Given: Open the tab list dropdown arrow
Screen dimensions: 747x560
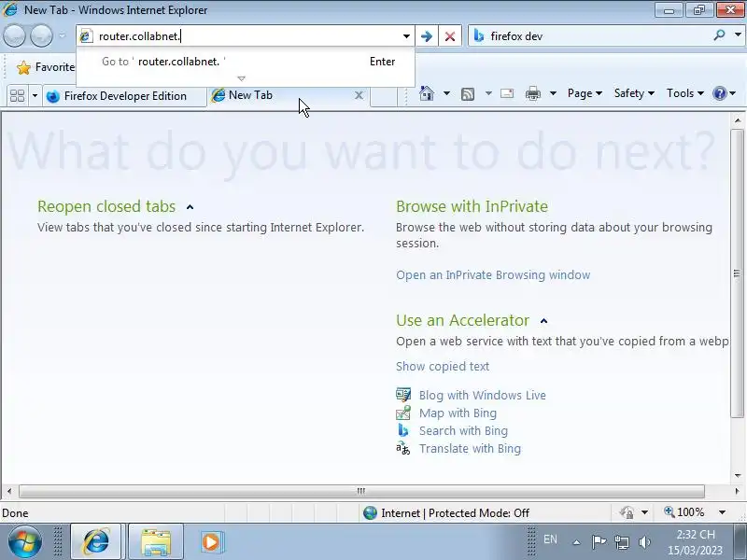Looking at the screenshot, I should (35, 96).
